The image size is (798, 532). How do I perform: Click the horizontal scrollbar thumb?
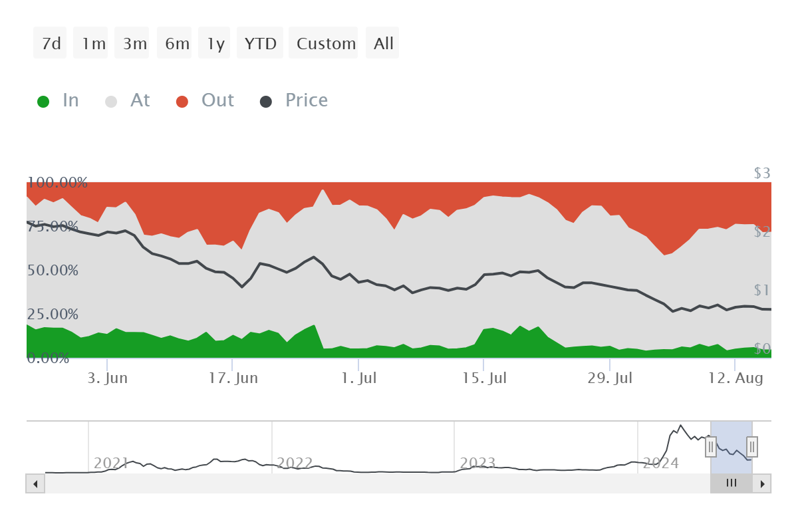point(731,483)
